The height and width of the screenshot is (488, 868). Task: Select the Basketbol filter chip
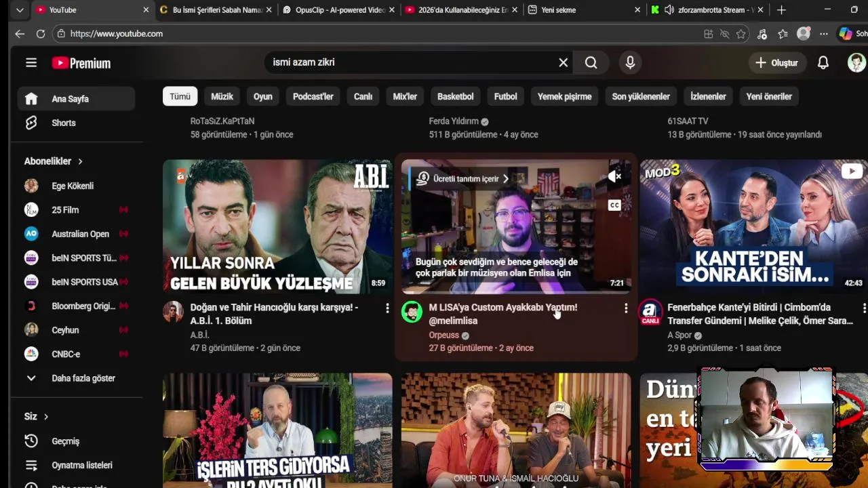455,96
